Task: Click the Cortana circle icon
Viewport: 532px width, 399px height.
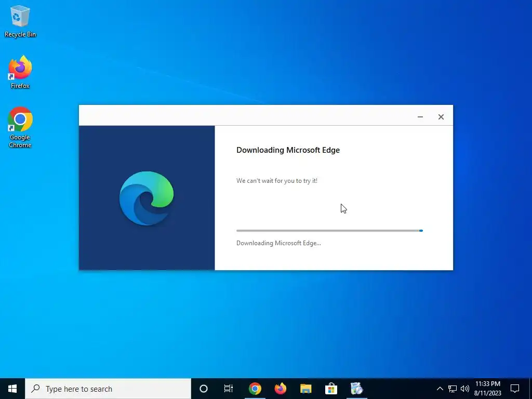Action: click(x=204, y=389)
